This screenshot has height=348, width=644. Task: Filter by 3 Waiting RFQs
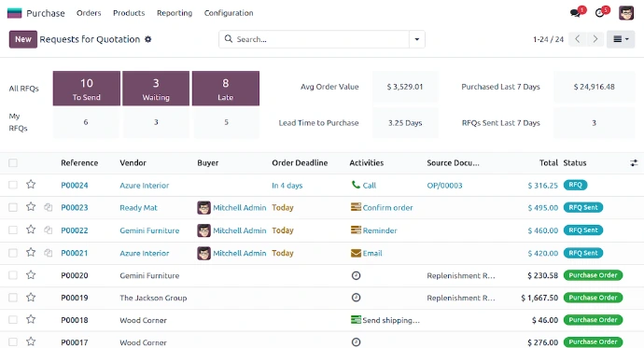click(156, 89)
